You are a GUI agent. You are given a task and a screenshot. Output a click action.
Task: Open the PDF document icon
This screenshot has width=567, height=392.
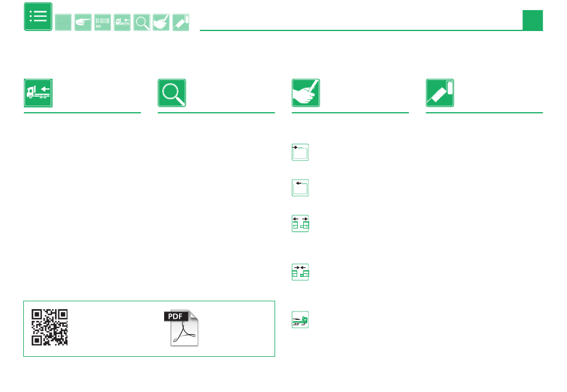point(181,328)
